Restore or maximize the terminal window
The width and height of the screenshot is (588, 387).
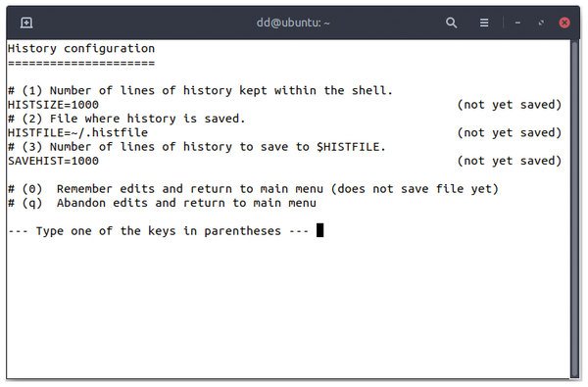541,23
